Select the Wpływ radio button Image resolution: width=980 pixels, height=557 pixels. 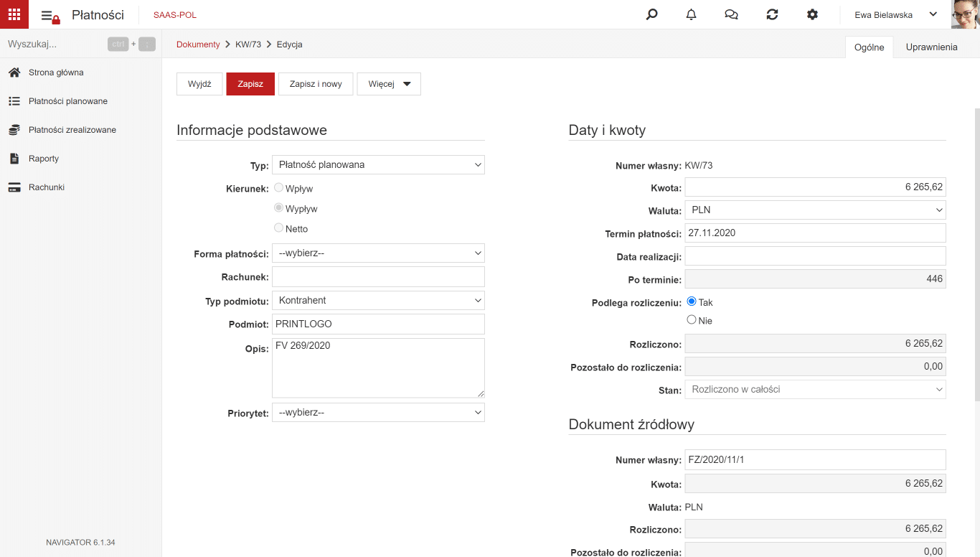point(278,188)
